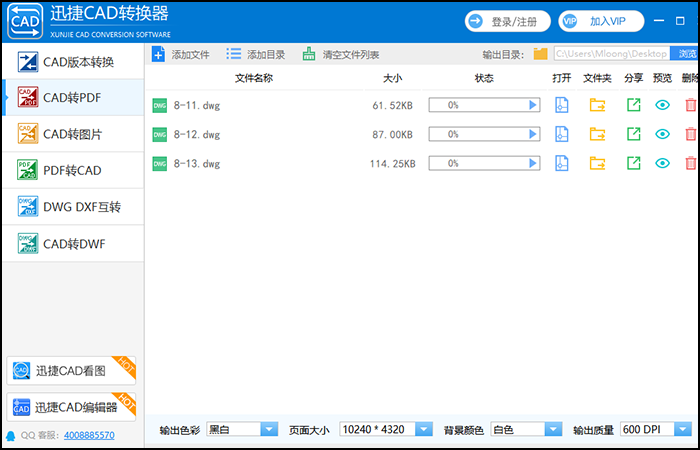Open output folder for 8-12.dwg
This screenshot has width=700, height=450.
click(x=597, y=134)
